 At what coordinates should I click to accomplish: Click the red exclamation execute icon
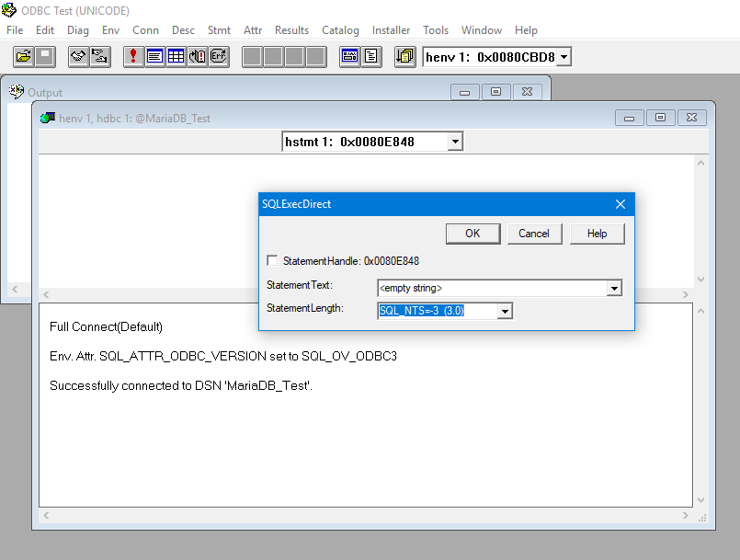tap(134, 57)
